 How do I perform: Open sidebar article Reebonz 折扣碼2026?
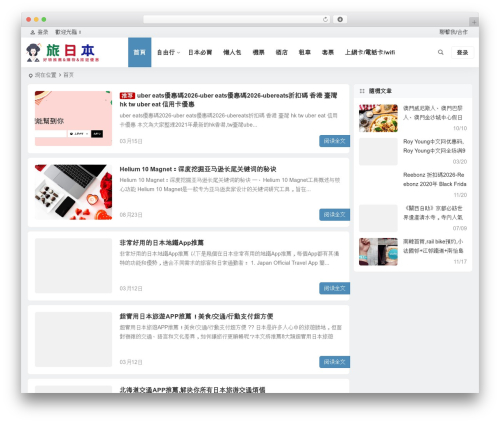pos(435,179)
